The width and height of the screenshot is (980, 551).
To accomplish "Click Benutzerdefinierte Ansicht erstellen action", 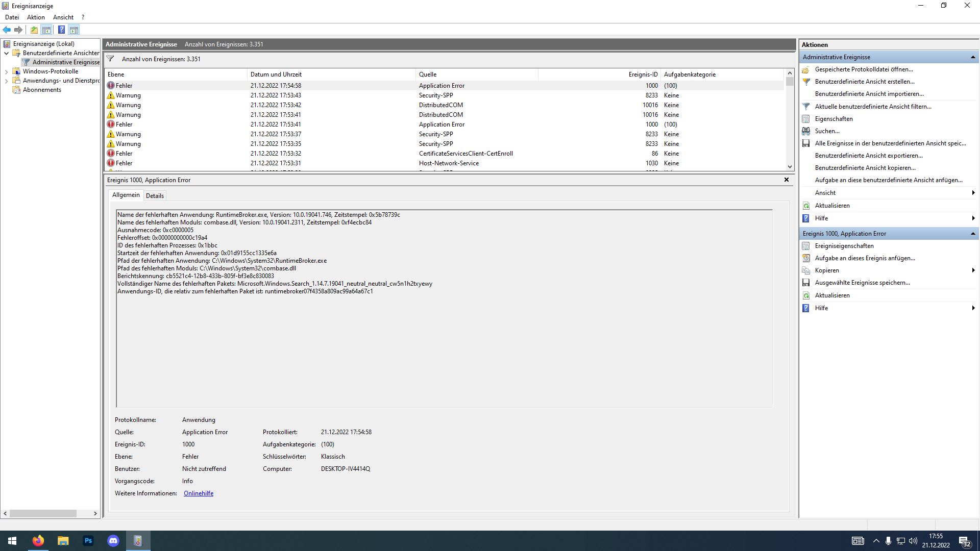I will click(x=864, y=82).
